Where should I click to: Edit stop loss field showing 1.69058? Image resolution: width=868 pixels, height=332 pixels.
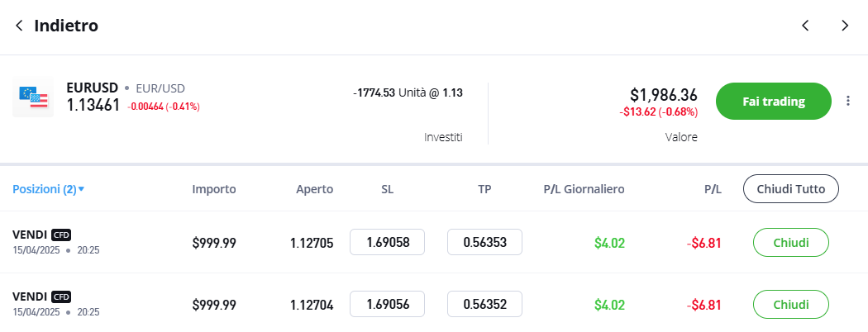click(388, 242)
